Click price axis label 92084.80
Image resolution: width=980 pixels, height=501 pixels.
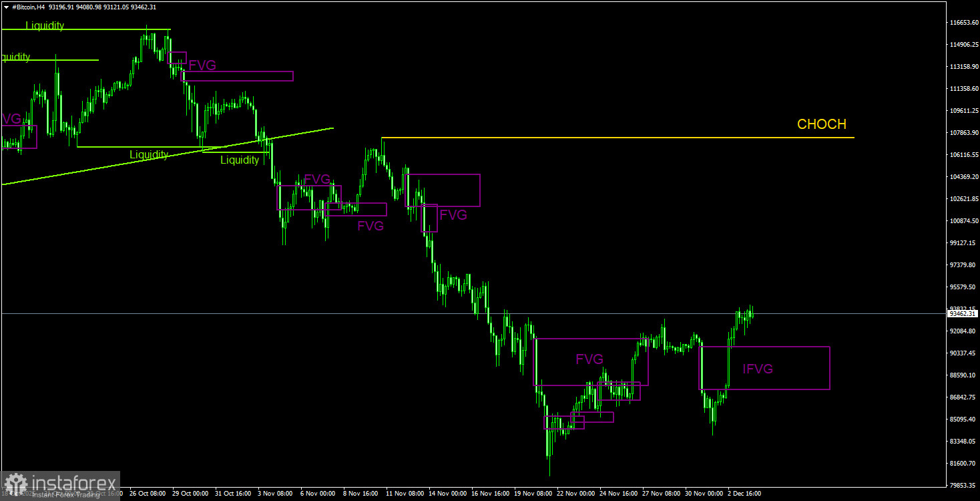(x=963, y=331)
